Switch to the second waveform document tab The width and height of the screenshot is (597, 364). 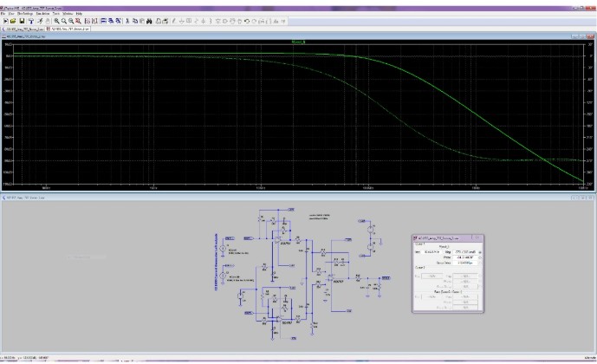coord(68,29)
